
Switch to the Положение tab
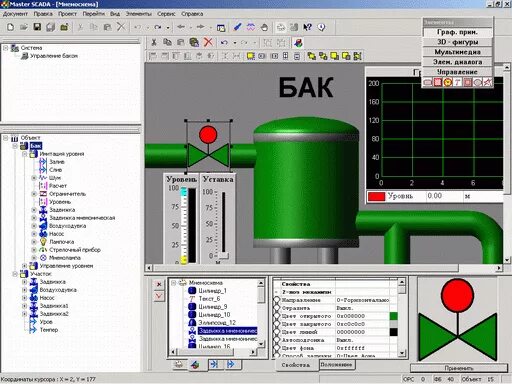tap(337, 365)
